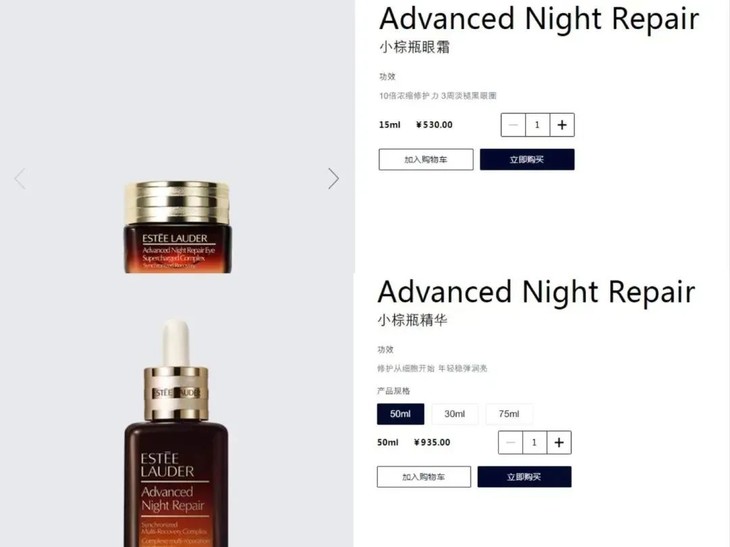Show the next product image with right arrow
The width and height of the screenshot is (730, 547).
tap(333, 179)
